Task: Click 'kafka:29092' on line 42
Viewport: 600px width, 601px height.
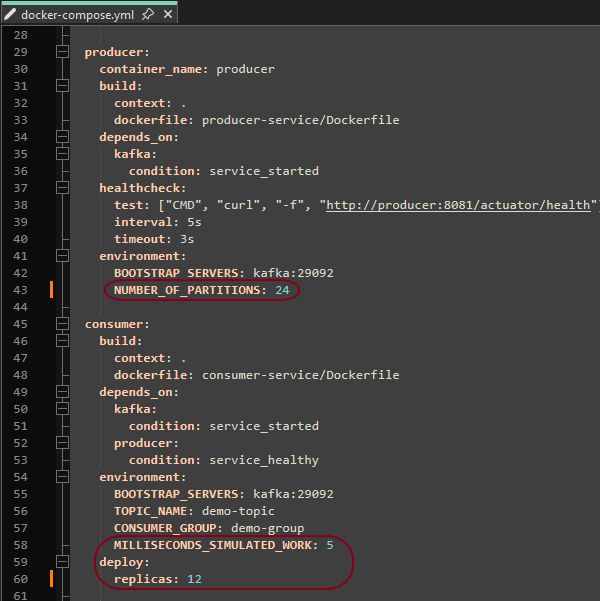Action: (293, 273)
